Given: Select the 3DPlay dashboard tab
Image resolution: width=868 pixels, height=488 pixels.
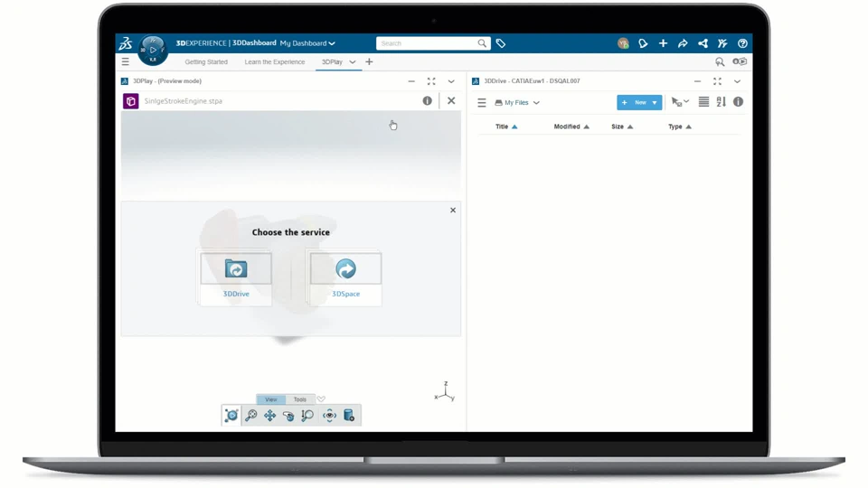Looking at the screenshot, I should (332, 62).
